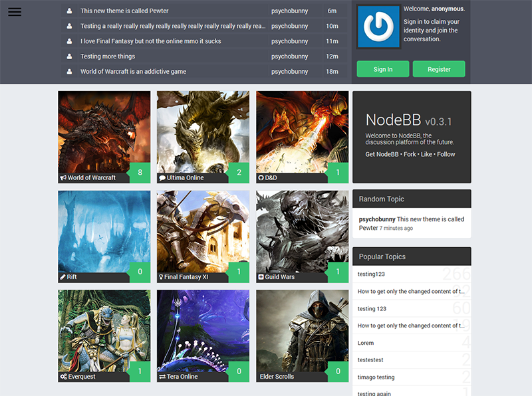Open 'Get NodeBB' link
The image size is (532, 396).
point(382,154)
